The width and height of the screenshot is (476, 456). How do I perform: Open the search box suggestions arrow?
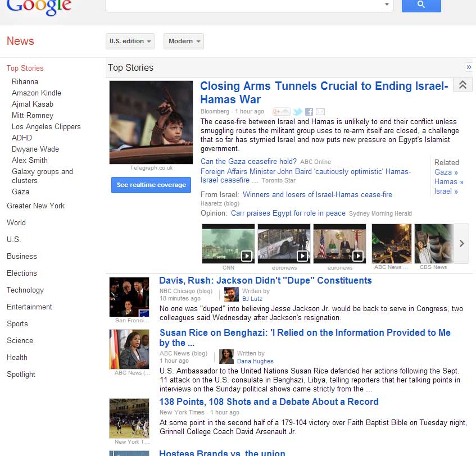[x=387, y=4]
